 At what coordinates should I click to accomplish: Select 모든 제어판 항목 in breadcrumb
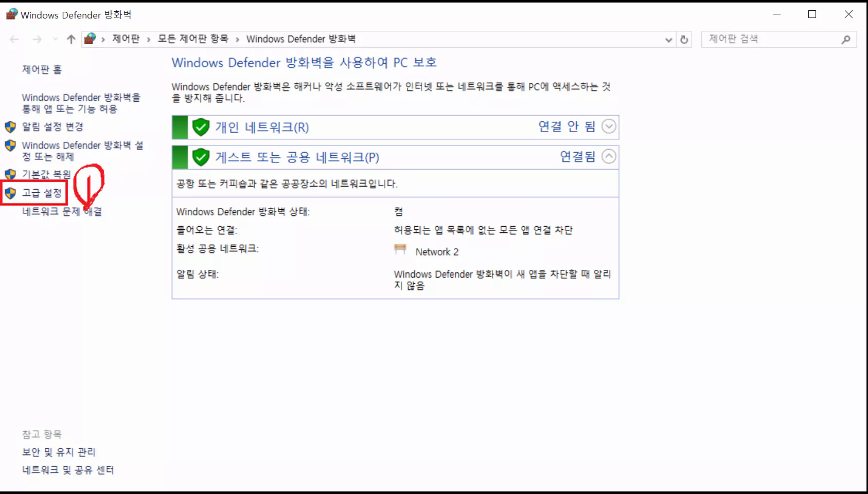coord(192,39)
